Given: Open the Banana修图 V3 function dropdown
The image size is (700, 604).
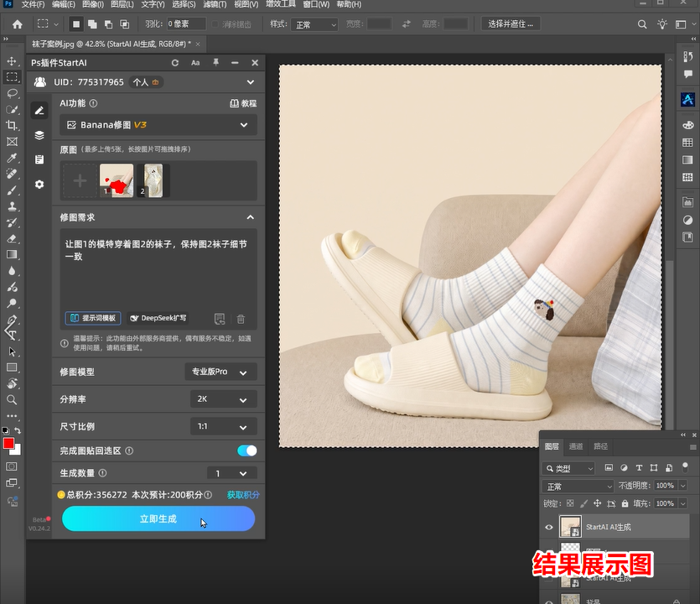Looking at the screenshot, I should coord(158,125).
